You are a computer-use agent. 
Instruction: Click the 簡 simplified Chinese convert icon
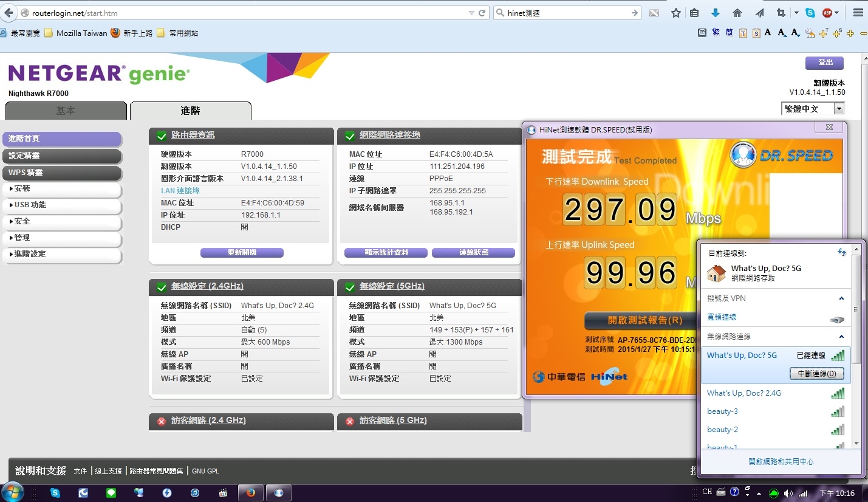[x=729, y=33]
